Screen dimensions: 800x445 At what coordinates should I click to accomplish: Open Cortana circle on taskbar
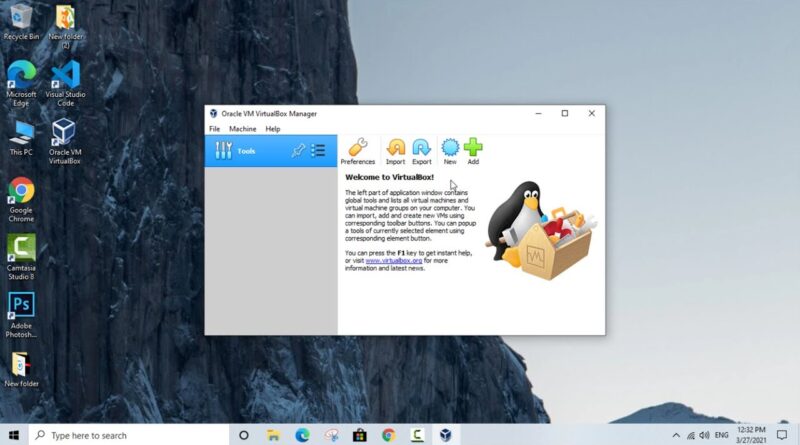pyautogui.click(x=244, y=435)
